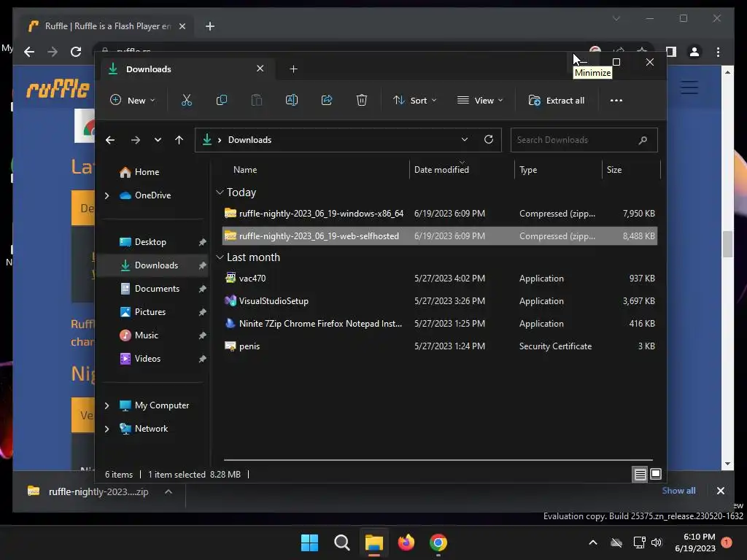The width and height of the screenshot is (747, 560).
Task: Switch to large thumbnails view icon
Action: [x=656, y=474]
